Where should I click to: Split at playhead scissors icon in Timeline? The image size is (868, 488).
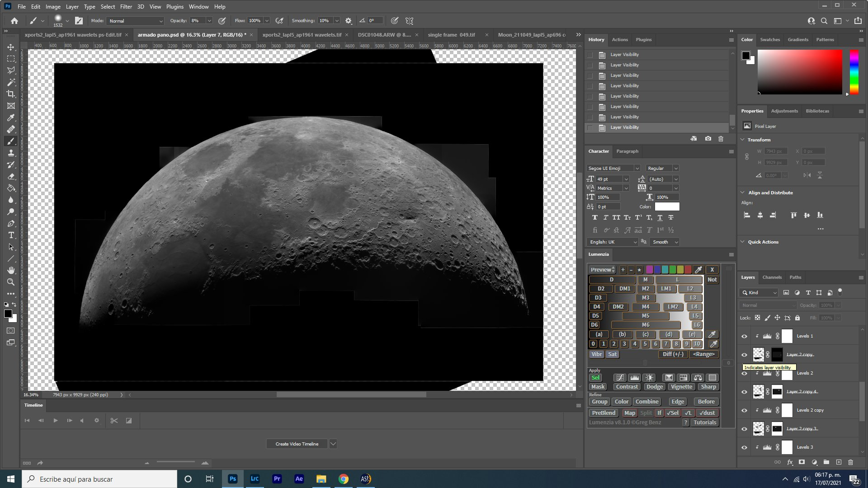(114, 421)
